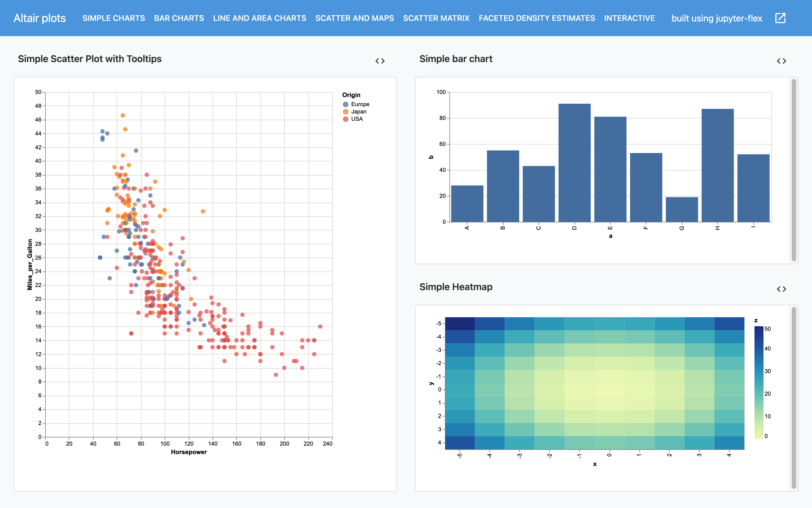
Task: Click the Simple bar chart heading
Action: point(456,59)
